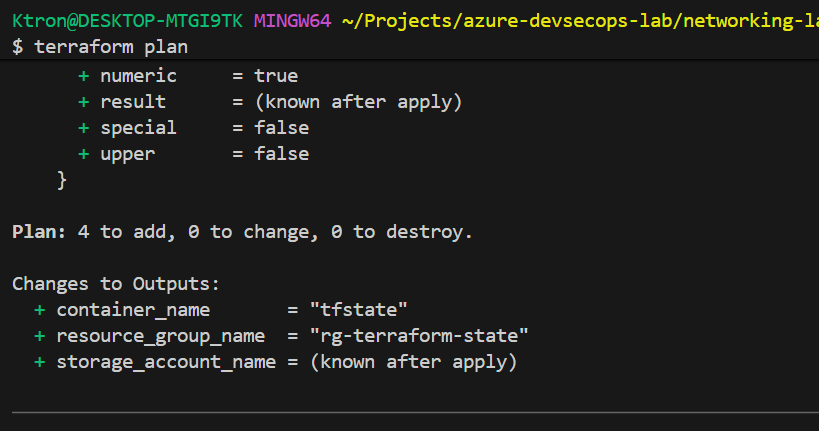Click the 'upper' attribute name

[x=127, y=154]
